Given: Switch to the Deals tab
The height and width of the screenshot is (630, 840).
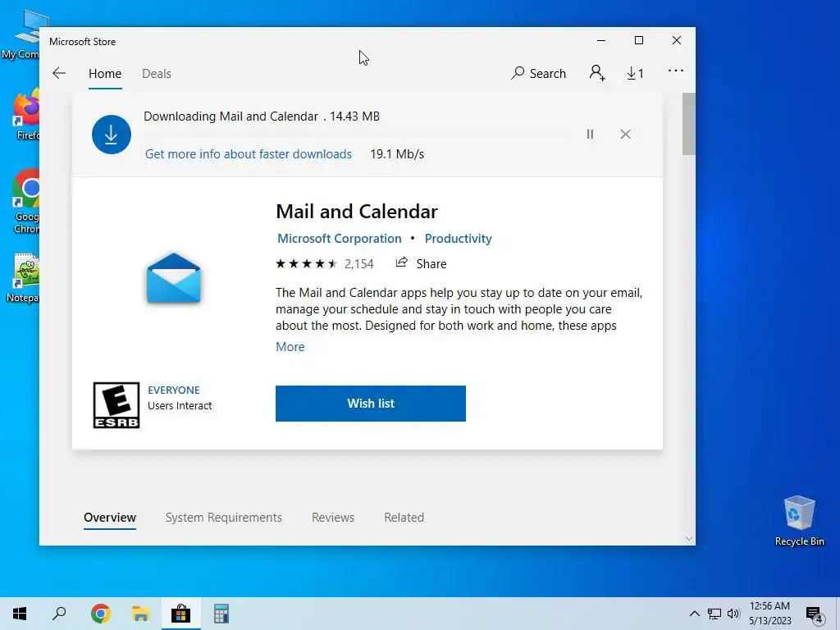Looking at the screenshot, I should [157, 74].
